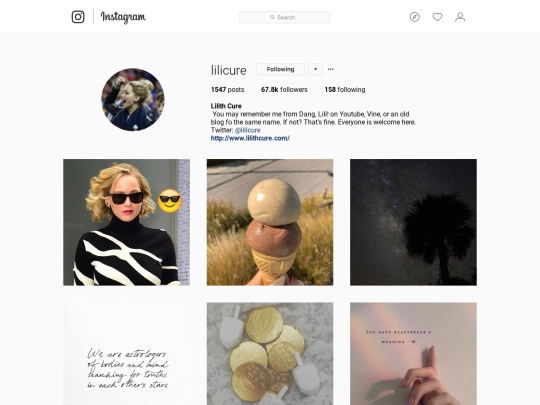This screenshot has height=405, width=540.
Task: Follow the @lilicure Twitter link
Action: pos(248,130)
